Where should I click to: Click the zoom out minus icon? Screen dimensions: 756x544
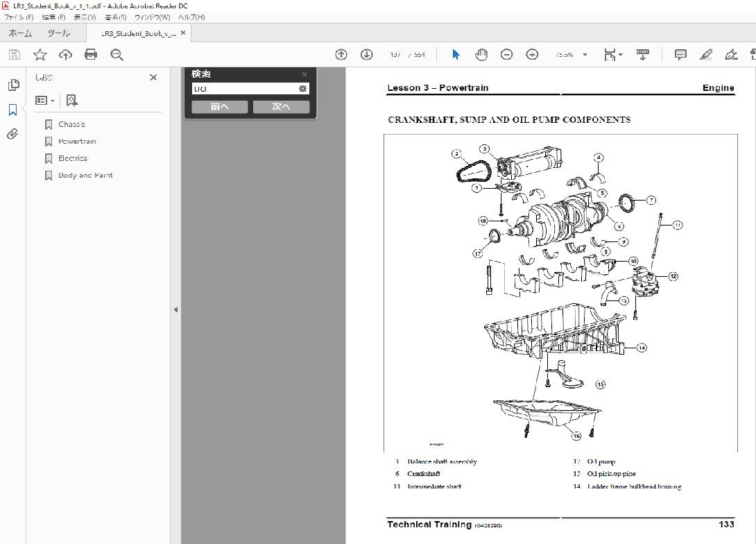(x=506, y=55)
